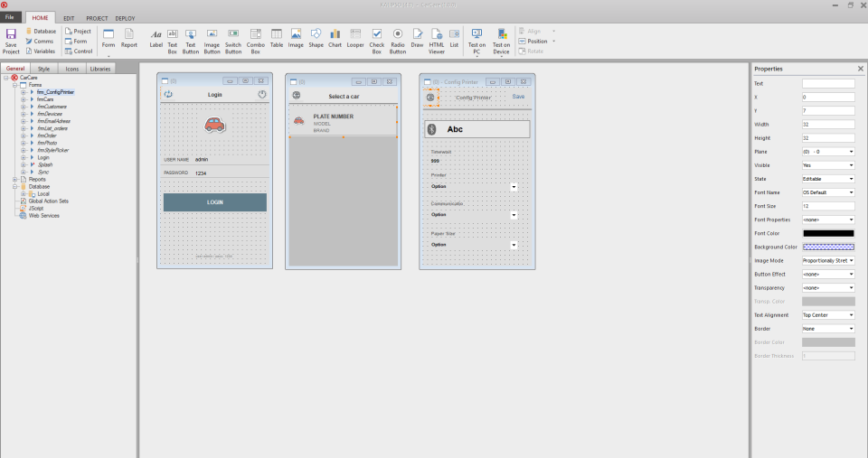Run Test on PC
868x458 pixels.
pos(476,42)
